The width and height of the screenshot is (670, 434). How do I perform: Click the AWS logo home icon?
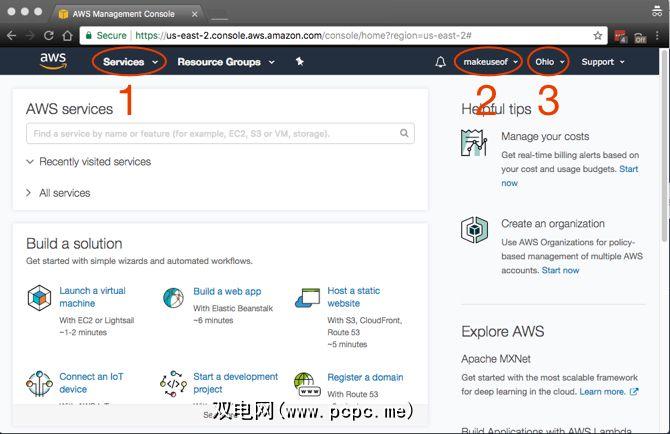(53, 61)
